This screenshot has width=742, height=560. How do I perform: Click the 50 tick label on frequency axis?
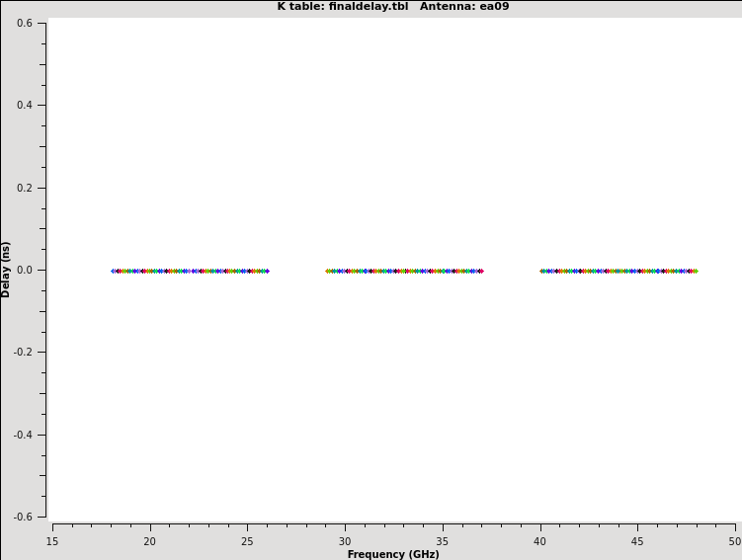[x=734, y=541]
